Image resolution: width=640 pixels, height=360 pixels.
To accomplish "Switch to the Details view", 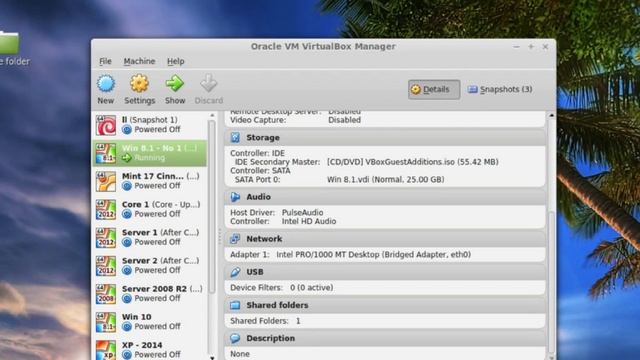I will tap(434, 89).
